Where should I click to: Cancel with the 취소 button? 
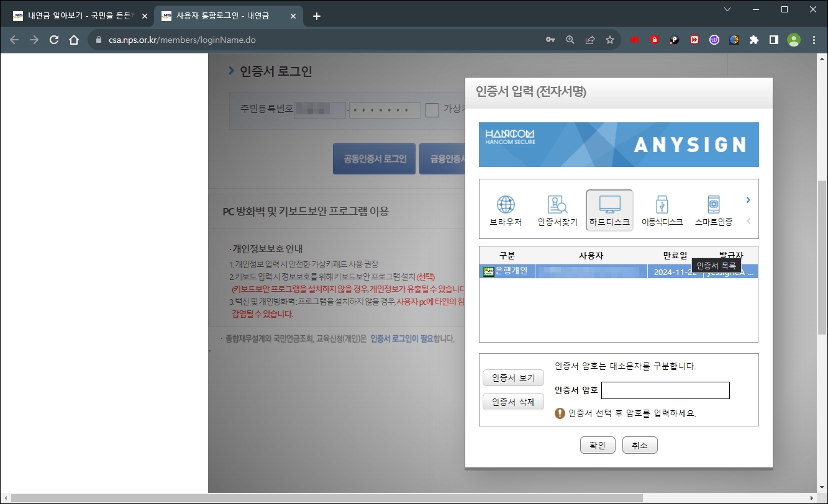640,445
